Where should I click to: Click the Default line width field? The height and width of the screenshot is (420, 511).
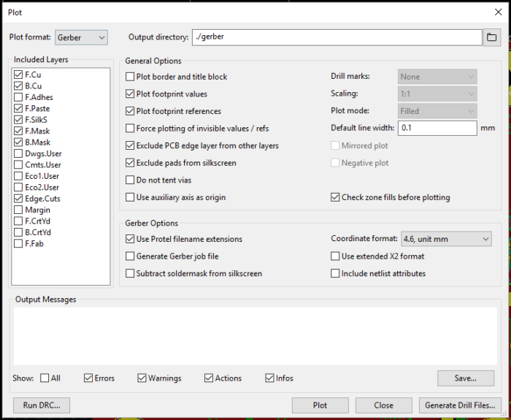[437, 128]
